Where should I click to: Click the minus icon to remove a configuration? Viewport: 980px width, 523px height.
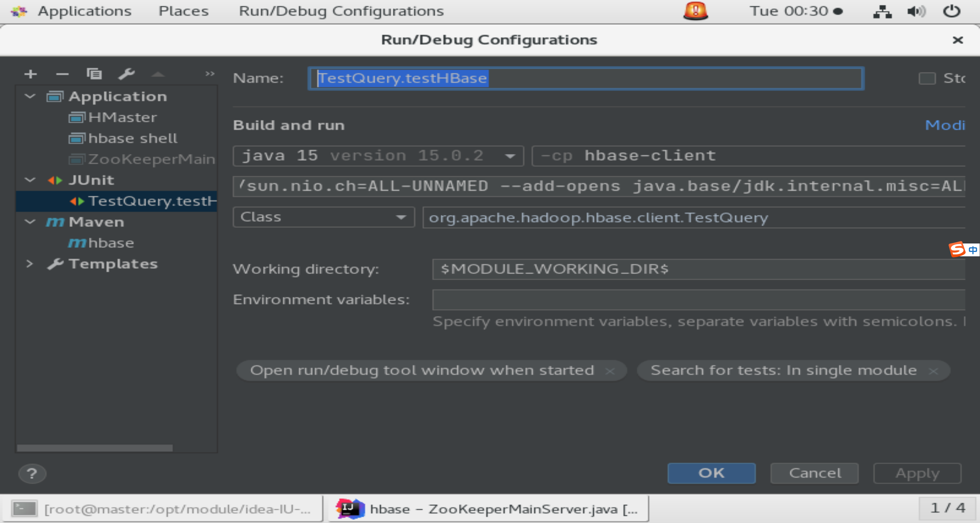coord(62,74)
